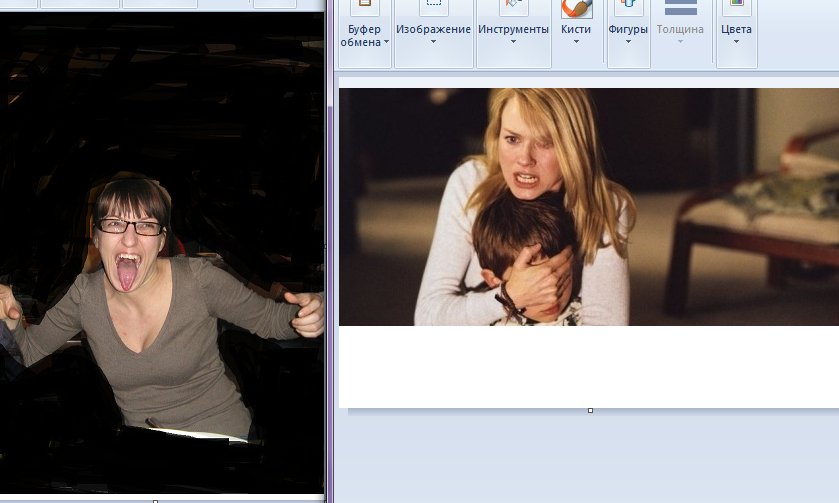
Task: Click the brush icon above Кисти
Action: pyautogui.click(x=577, y=7)
